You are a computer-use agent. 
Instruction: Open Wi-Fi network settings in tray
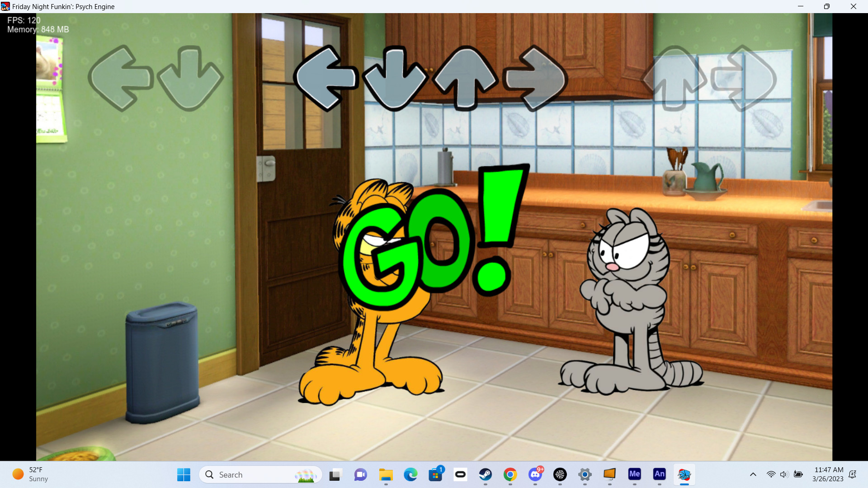pyautogui.click(x=771, y=474)
